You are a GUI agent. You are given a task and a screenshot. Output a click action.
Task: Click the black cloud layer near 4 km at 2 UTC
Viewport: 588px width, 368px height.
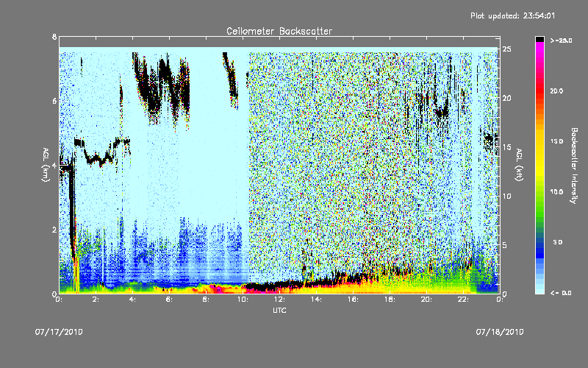click(98, 159)
